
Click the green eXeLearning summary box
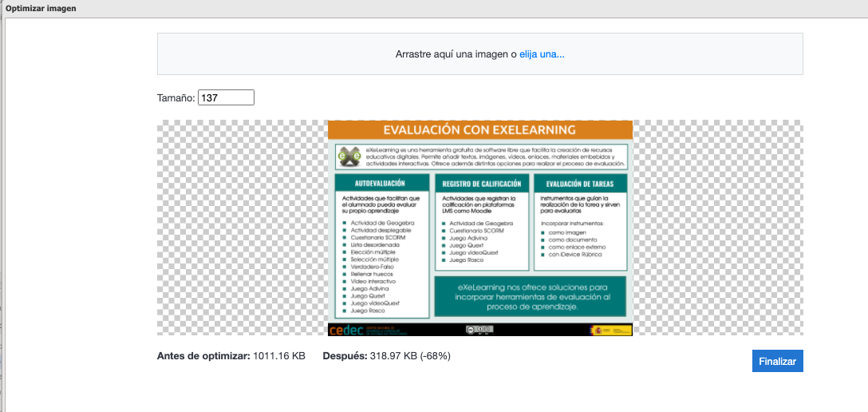coord(531,296)
